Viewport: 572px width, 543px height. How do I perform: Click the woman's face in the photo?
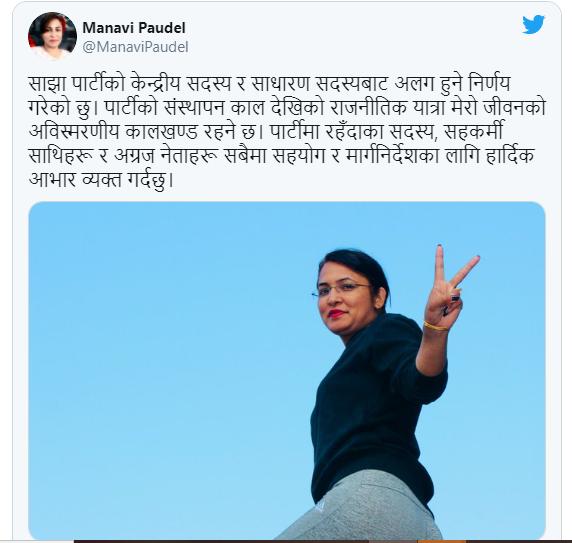pyautogui.click(x=340, y=299)
